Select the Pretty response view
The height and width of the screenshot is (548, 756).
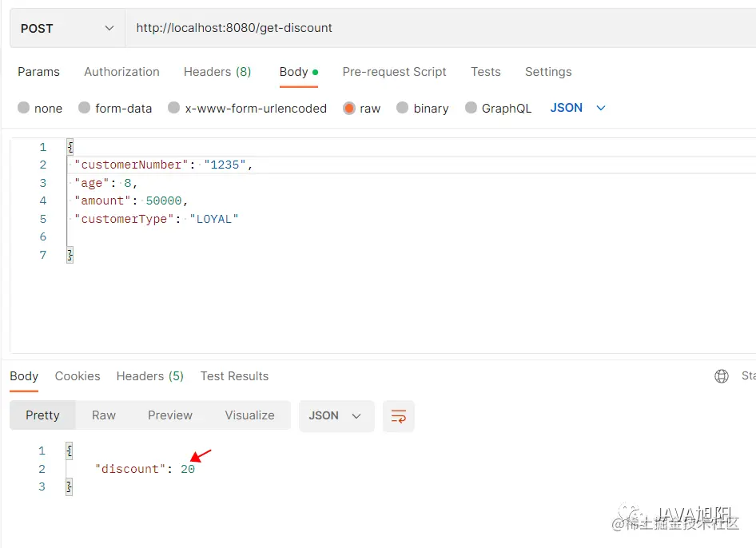pos(42,415)
